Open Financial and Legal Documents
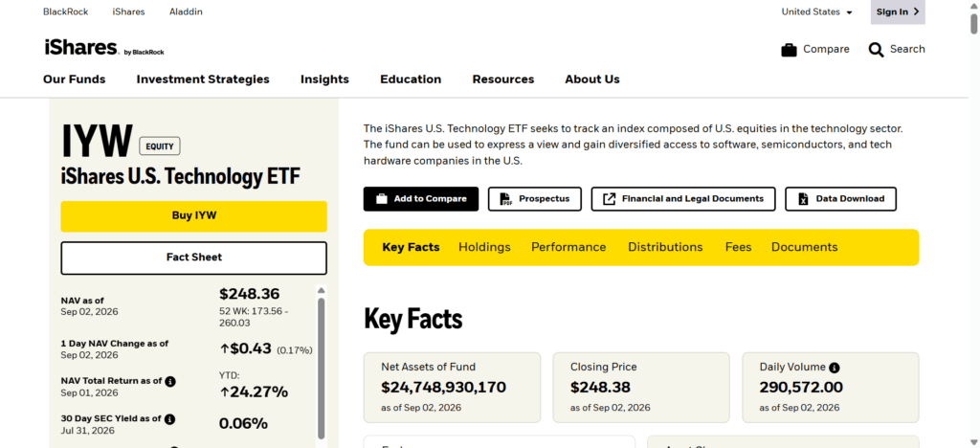 point(683,199)
